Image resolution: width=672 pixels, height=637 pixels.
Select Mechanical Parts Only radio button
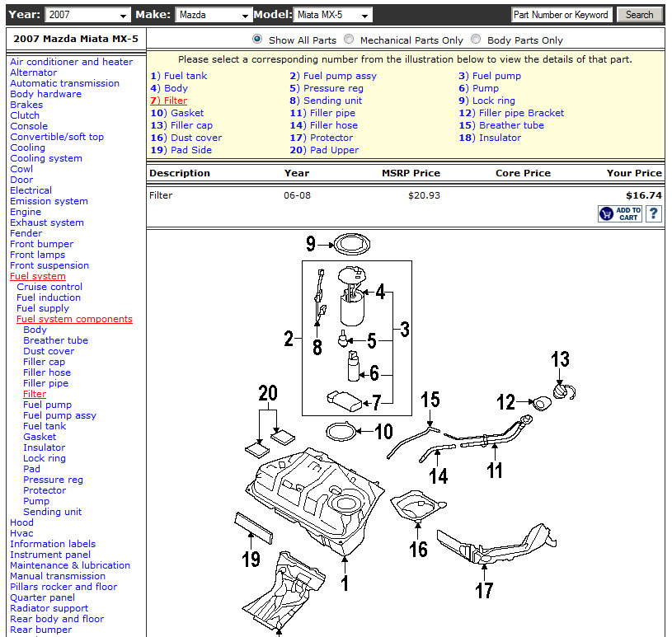pyautogui.click(x=349, y=39)
